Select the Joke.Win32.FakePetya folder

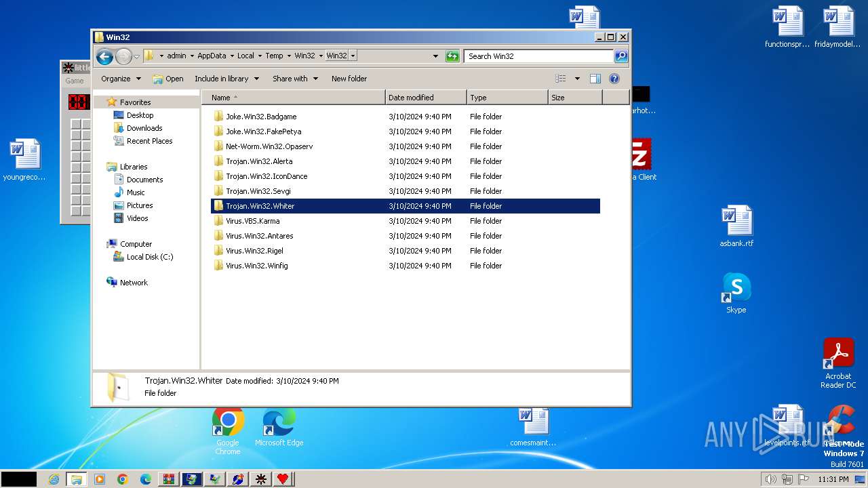tap(406, 131)
